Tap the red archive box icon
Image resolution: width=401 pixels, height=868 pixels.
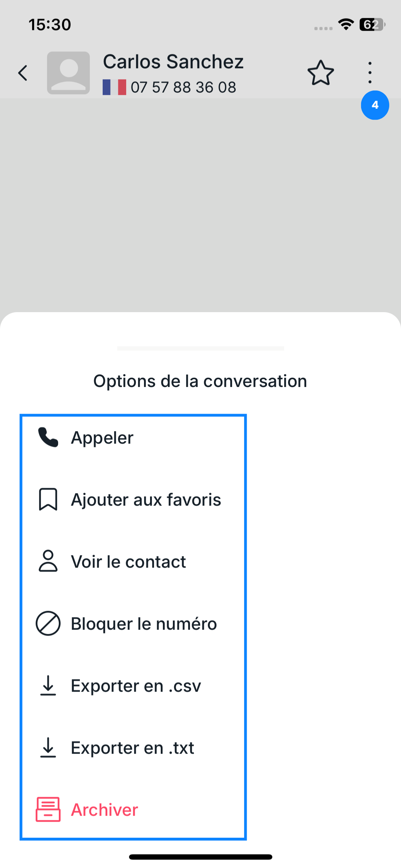point(48,809)
